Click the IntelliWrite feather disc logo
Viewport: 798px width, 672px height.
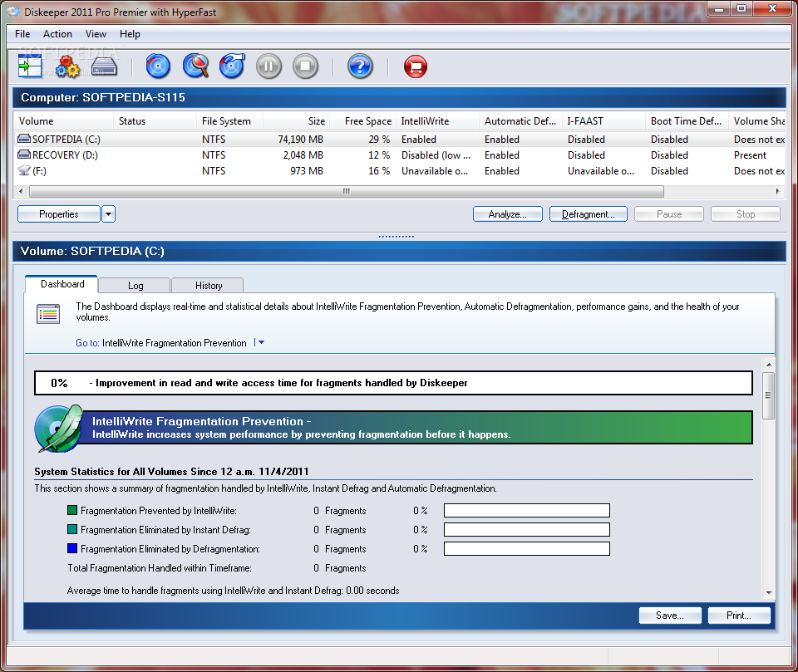point(58,429)
